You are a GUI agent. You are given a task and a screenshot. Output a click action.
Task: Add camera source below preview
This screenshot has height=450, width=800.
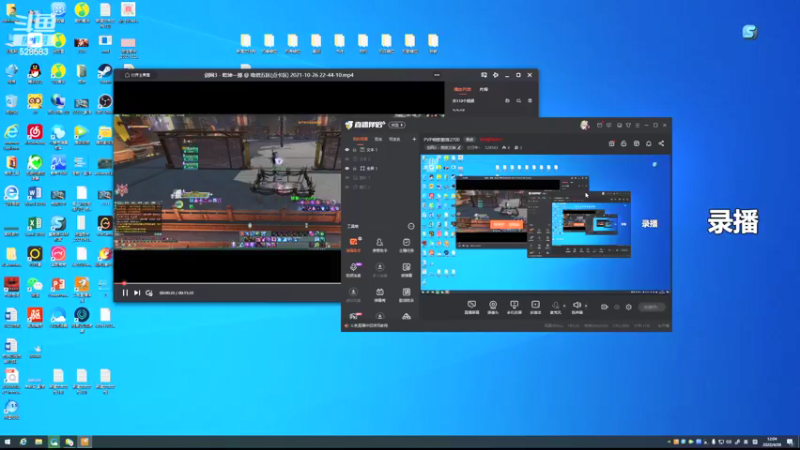(493, 307)
